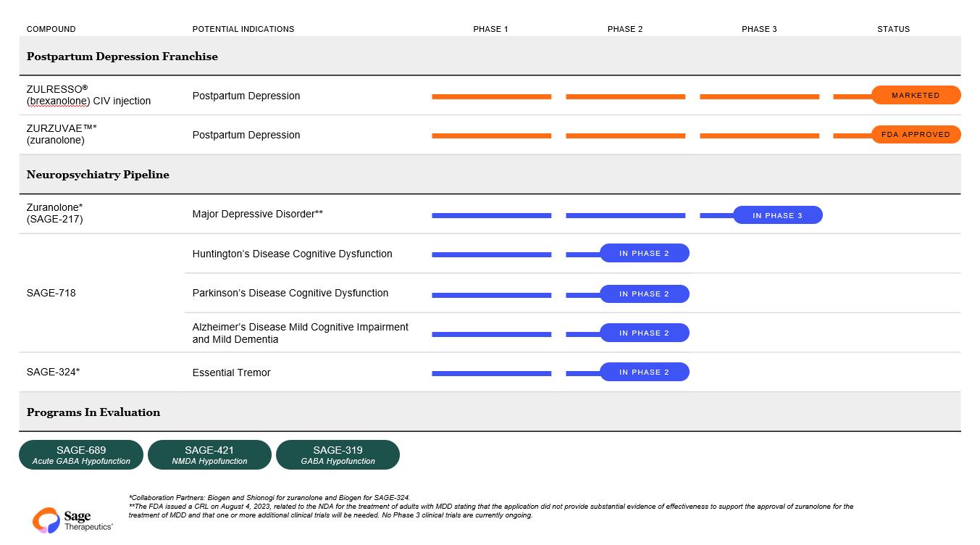Click the ZURZUVAE (zuranolone) compound name
This screenshot has height=545, width=980.
(62, 134)
